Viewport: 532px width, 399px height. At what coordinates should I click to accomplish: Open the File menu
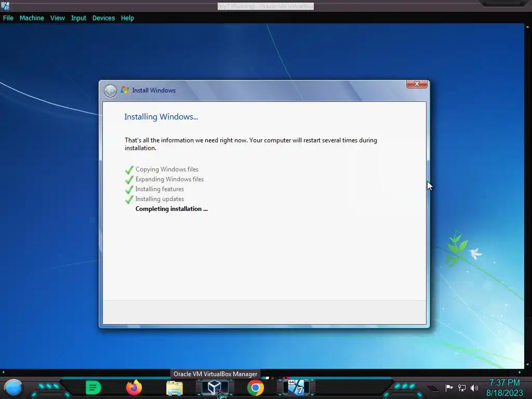coord(8,18)
